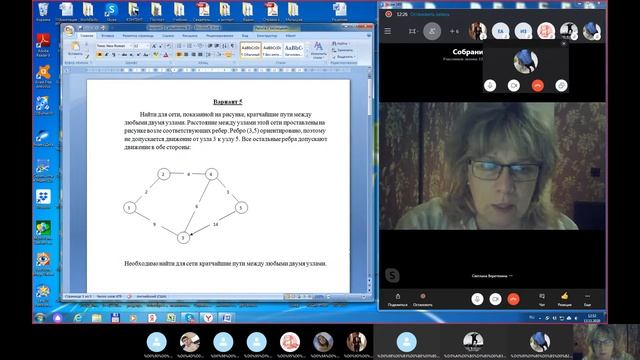Open Internet Explorer from the taskbar

pyautogui.click(x=78, y=318)
